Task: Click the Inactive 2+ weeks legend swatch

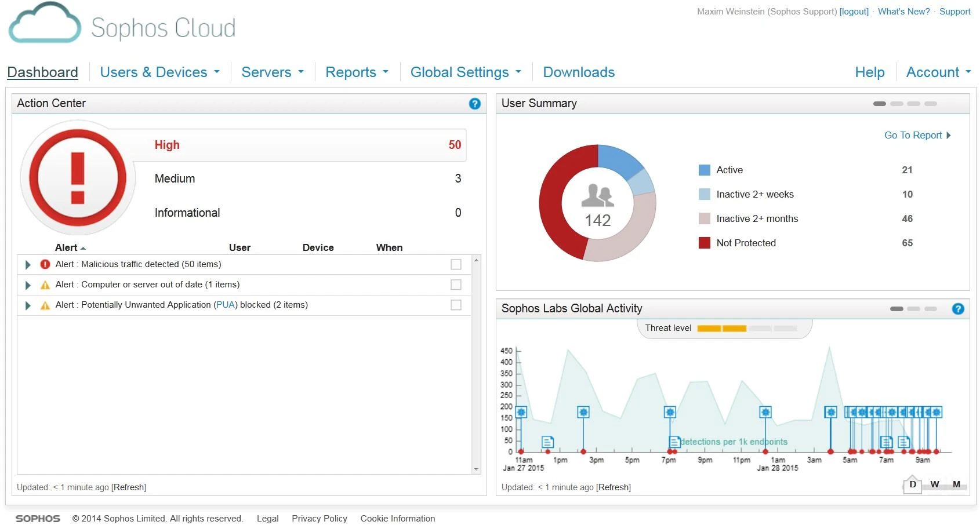Action: click(x=705, y=194)
